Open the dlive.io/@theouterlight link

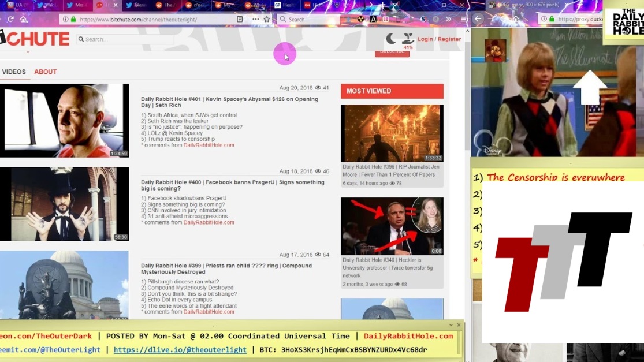click(x=180, y=350)
